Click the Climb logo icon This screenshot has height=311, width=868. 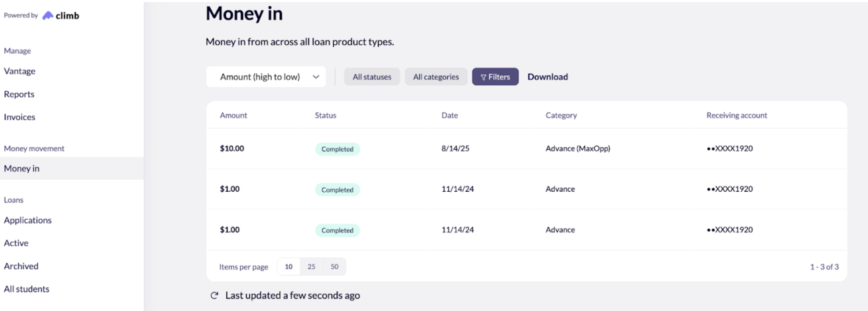click(x=48, y=15)
